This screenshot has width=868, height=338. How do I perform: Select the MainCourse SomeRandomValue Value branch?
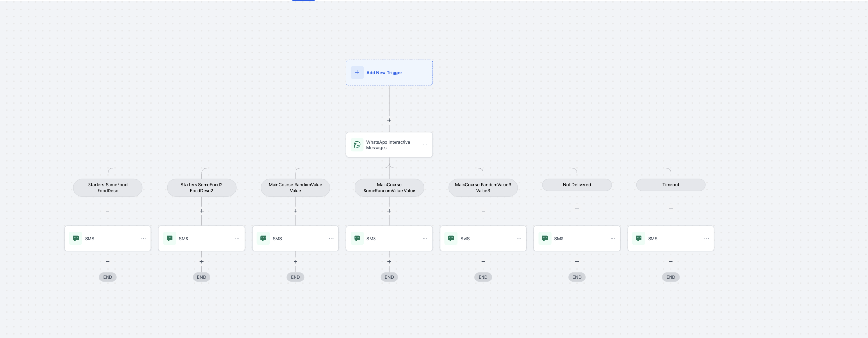click(389, 188)
